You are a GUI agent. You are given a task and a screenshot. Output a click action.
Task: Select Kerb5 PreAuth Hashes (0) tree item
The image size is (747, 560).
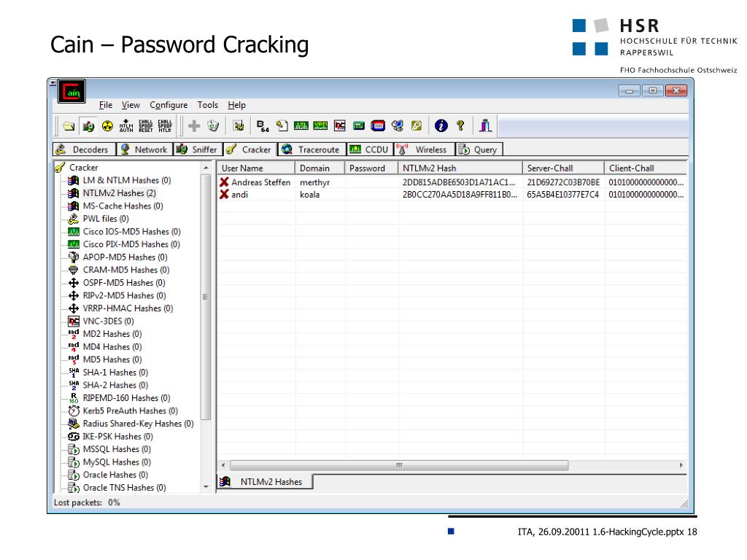pyautogui.click(x=130, y=411)
